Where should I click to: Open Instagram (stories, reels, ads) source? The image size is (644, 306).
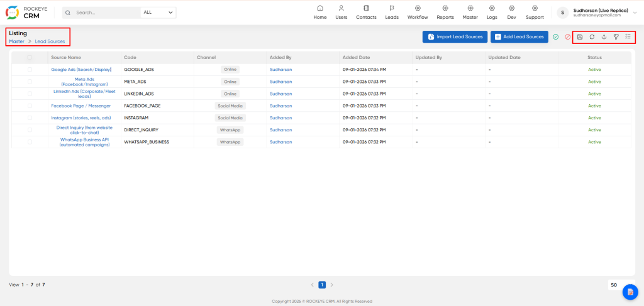pyautogui.click(x=81, y=117)
